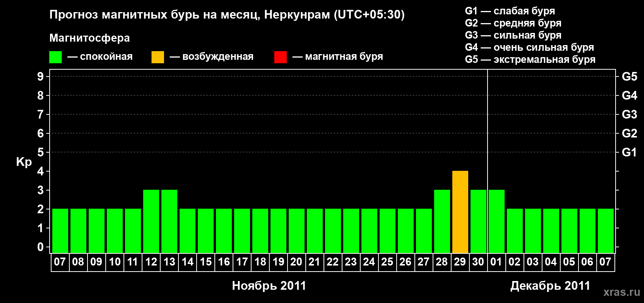The width and height of the screenshot is (644, 303).
Task: Select the green bar above date 12
Action: (x=151, y=222)
